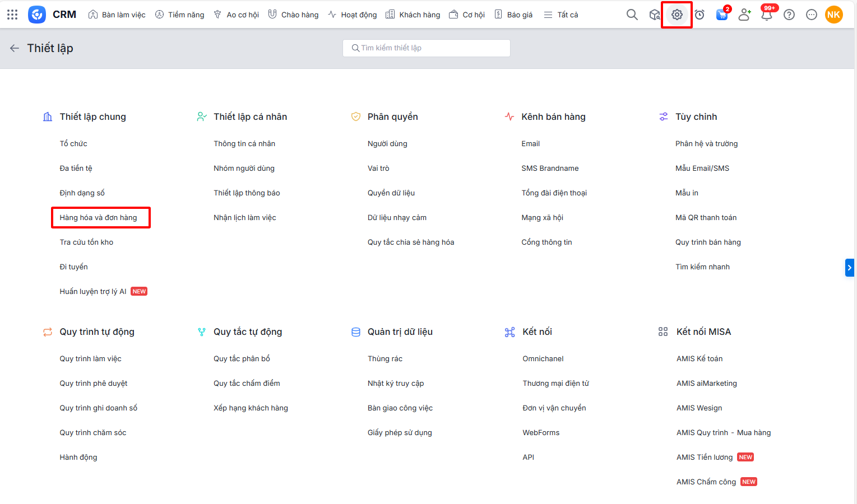Open the app launcher grid icon
Screen dimensions: 857x504
tap(12, 15)
